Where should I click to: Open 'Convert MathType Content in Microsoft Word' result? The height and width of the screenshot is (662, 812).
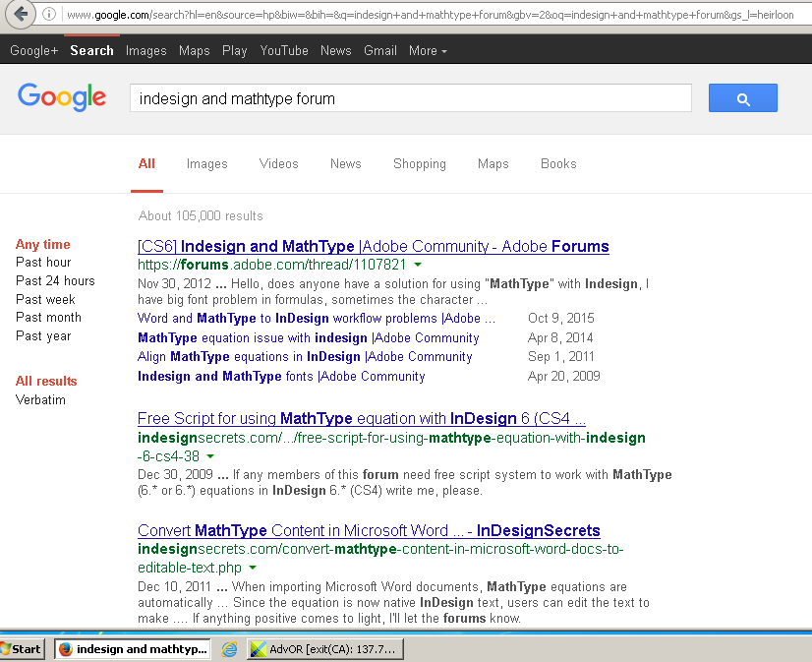coord(369,531)
